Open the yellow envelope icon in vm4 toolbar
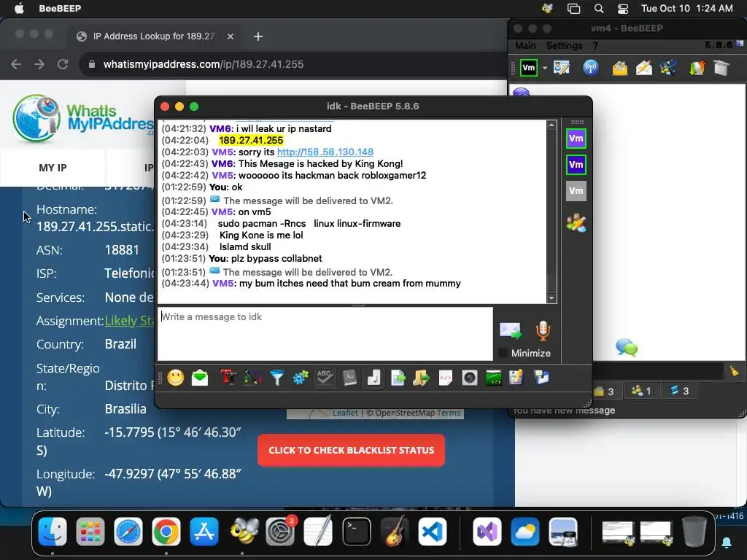The image size is (747, 560). pyautogui.click(x=620, y=68)
